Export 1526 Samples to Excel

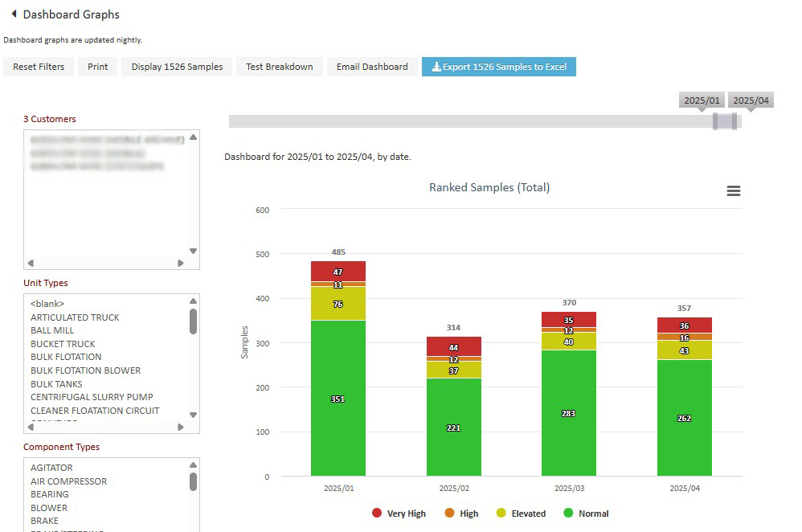pos(498,67)
